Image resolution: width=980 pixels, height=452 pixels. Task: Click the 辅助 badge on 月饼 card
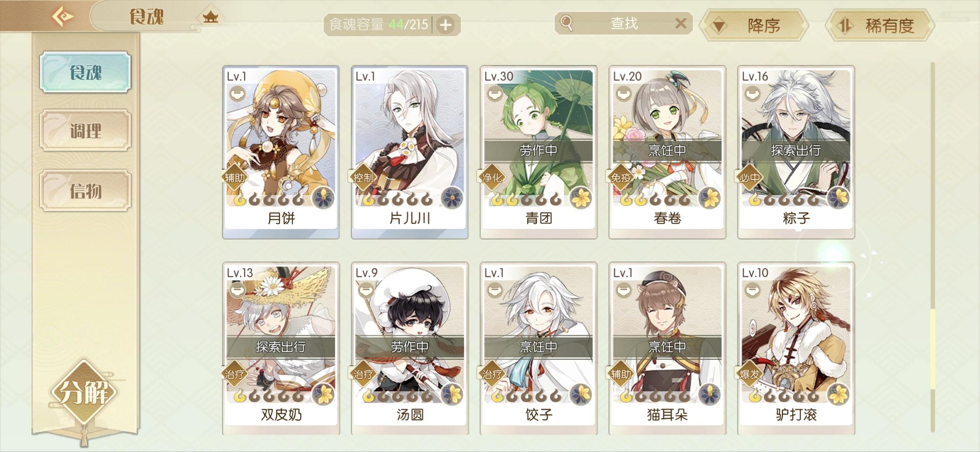(235, 178)
